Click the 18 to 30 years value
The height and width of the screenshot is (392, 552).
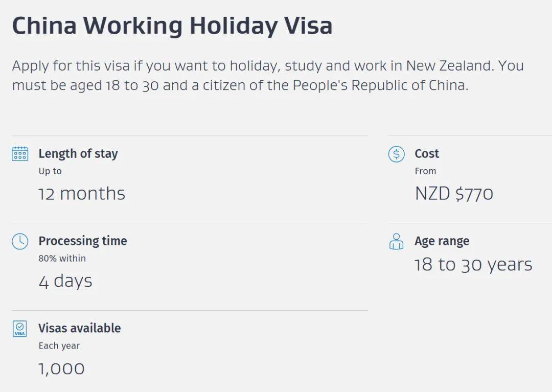pyautogui.click(x=473, y=265)
